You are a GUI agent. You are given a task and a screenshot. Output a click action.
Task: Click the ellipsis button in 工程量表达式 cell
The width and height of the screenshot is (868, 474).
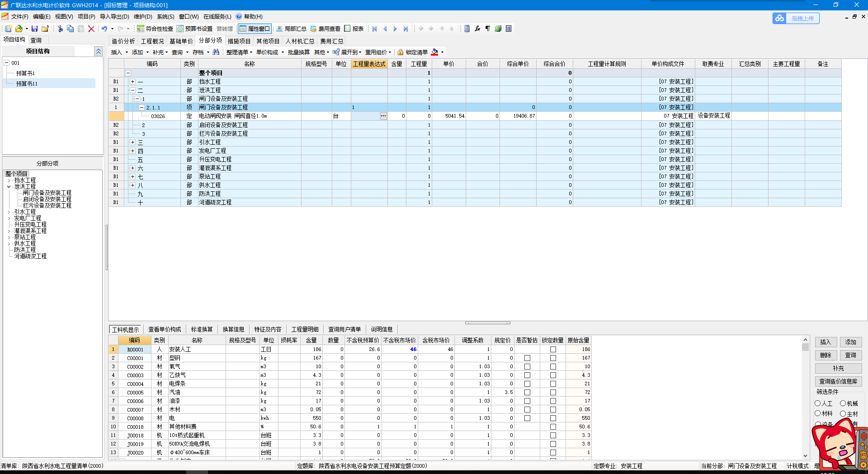click(x=383, y=116)
